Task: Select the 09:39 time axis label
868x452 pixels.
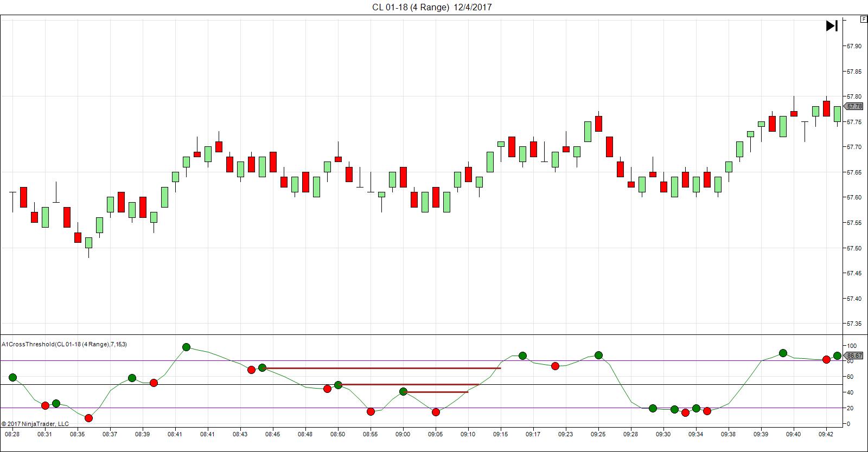Action: tap(761, 434)
